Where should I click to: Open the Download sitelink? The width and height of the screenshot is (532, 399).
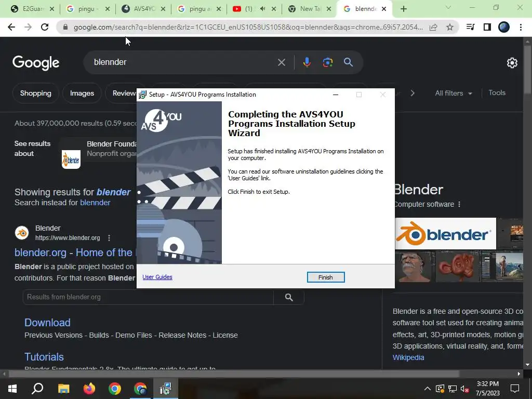pos(47,323)
